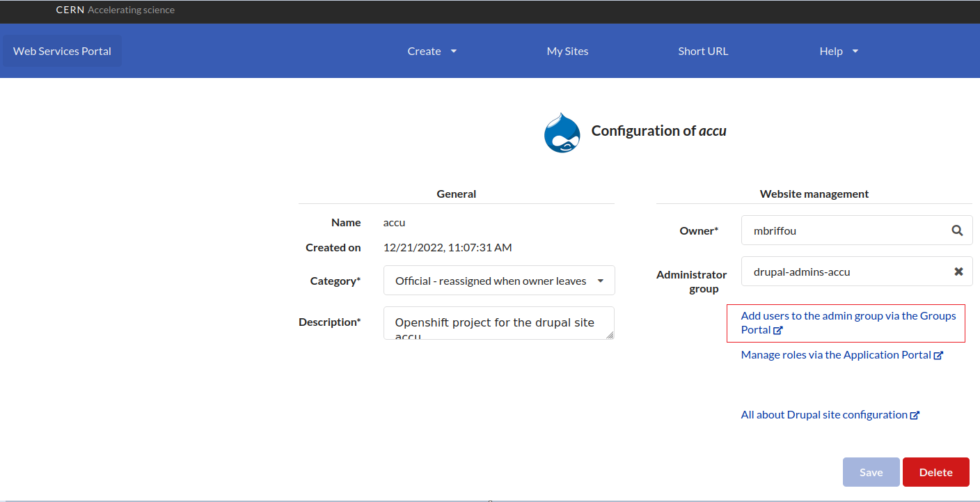Clear the Administrator group with X icon
This screenshot has width=980, height=502.
click(958, 272)
